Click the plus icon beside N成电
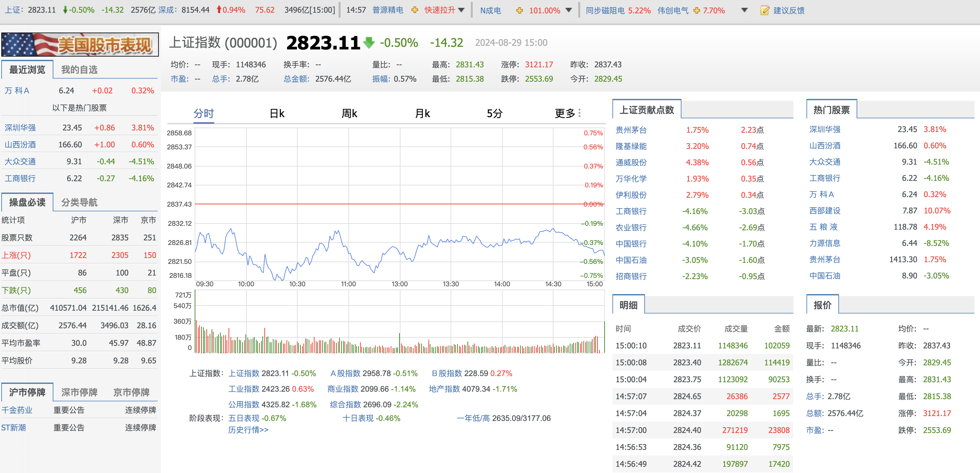This screenshot has height=473, width=980. pos(519,10)
